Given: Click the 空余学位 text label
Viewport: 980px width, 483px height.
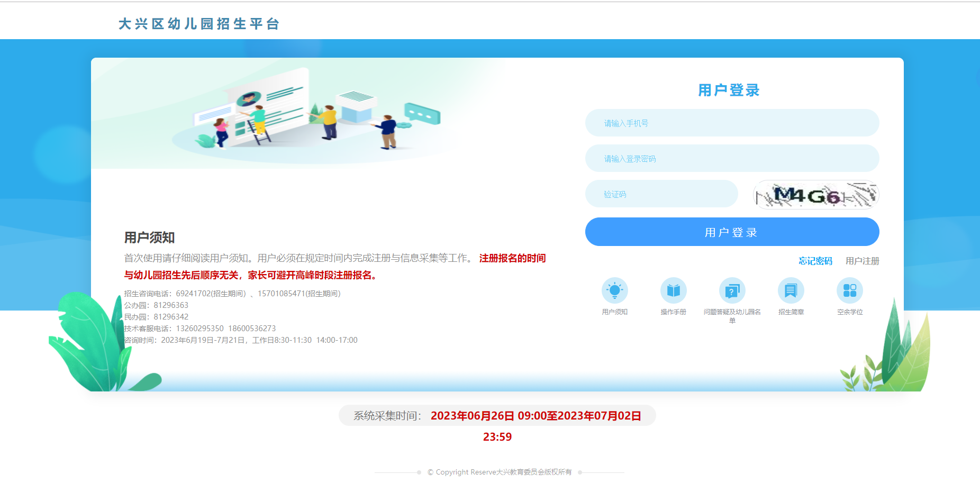Looking at the screenshot, I should coord(849,312).
